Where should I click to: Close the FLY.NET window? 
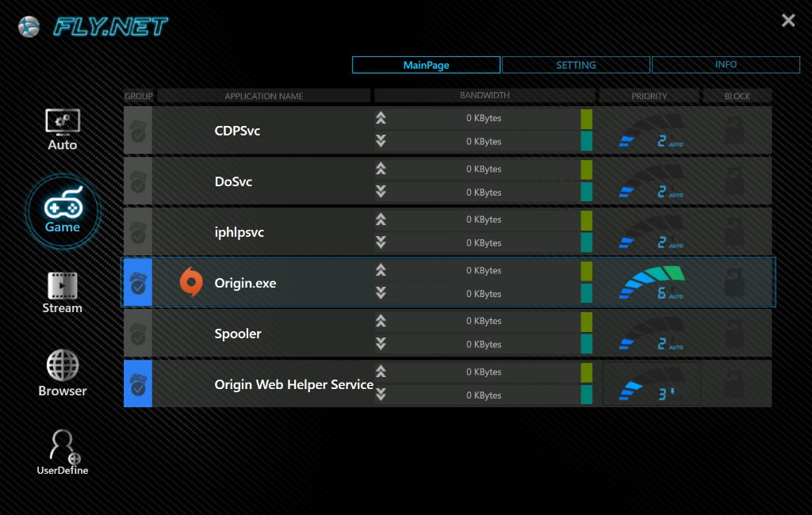tap(788, 20)
